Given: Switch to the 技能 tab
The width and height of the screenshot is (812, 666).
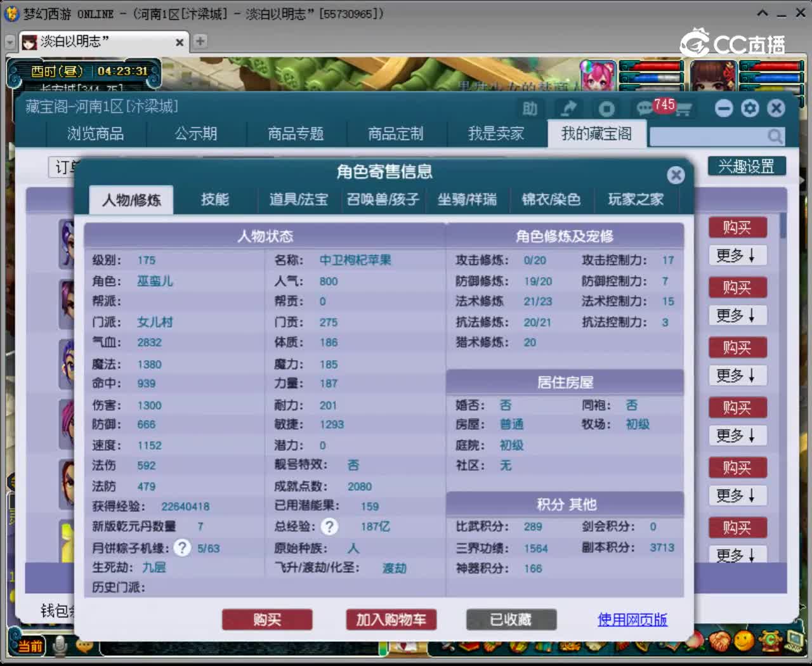Looking at the screenshot, I should [215, 200].
